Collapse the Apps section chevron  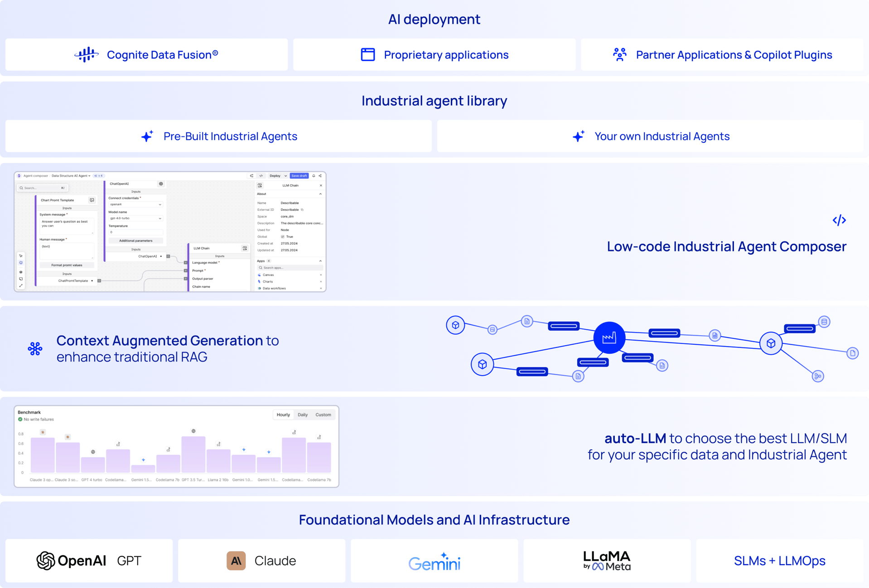(320, 261)
